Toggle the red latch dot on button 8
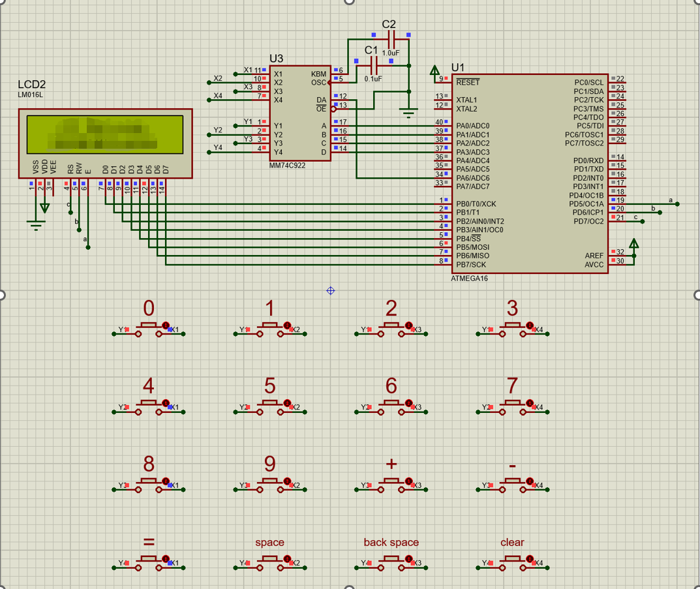 (x=166, y=481)
